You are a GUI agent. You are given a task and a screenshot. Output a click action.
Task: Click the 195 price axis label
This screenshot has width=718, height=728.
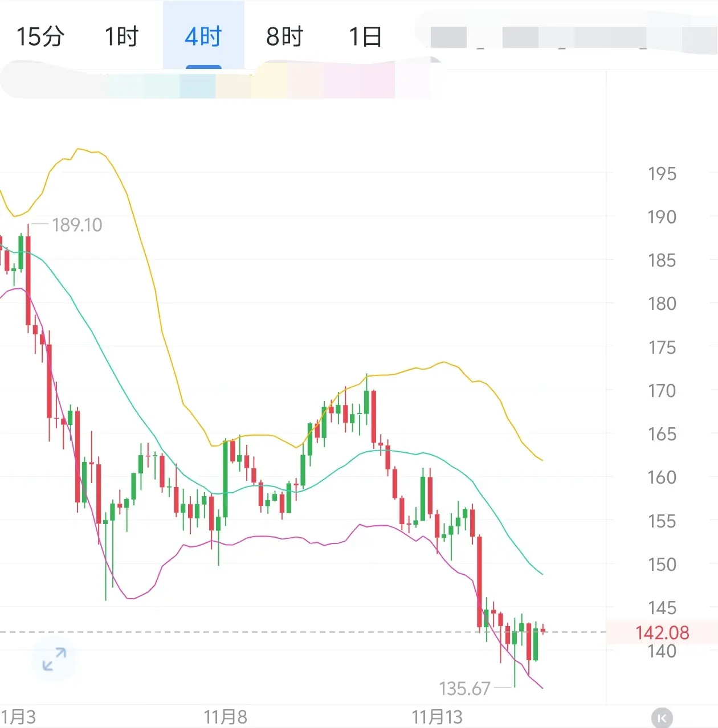point(662,174)
